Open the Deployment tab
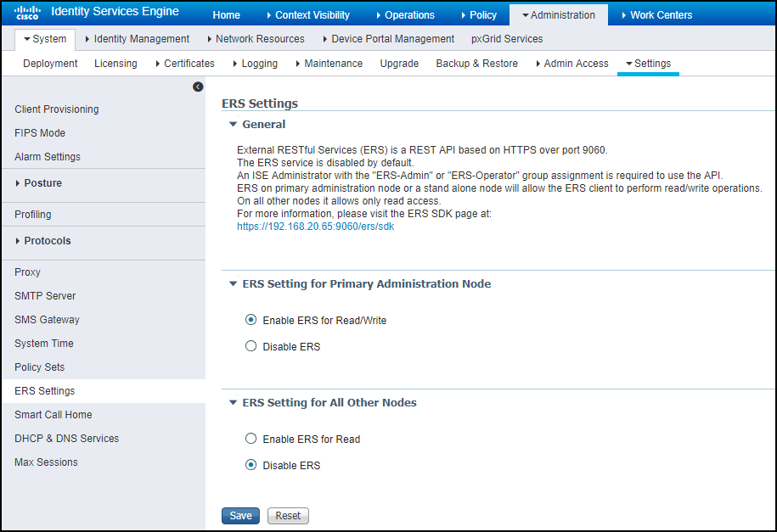The width and height of the screenshot is (777, 532). pyautogui.click(x=50, y=64)
